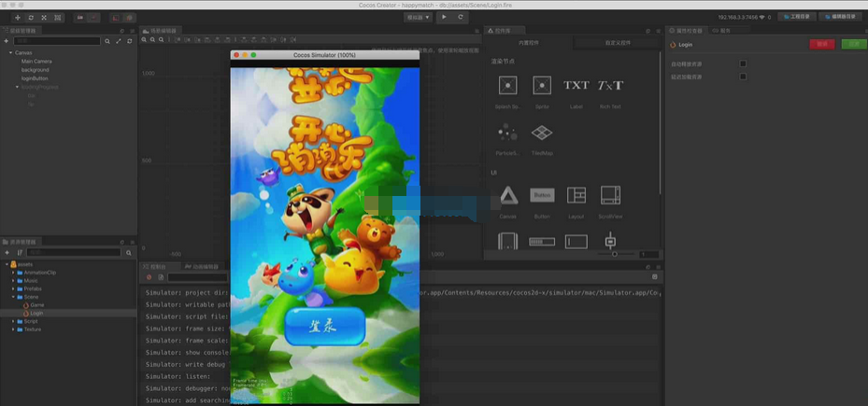Open the second tab in the component library
The height and width of the screenshot is (406, 868).
click(x=616, y=43)
